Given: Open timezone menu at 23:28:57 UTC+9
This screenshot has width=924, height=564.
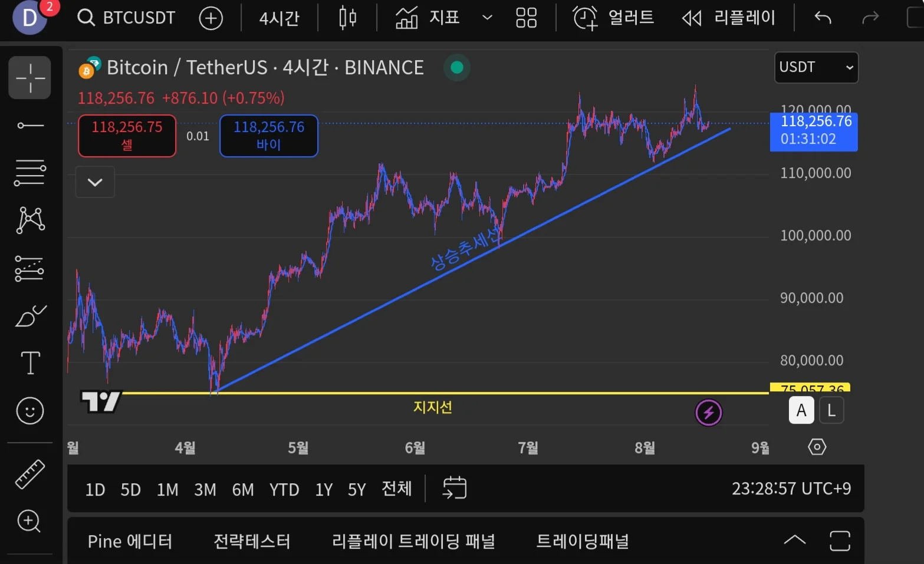Looking at the screenshot, I should (x=791, y=489).
